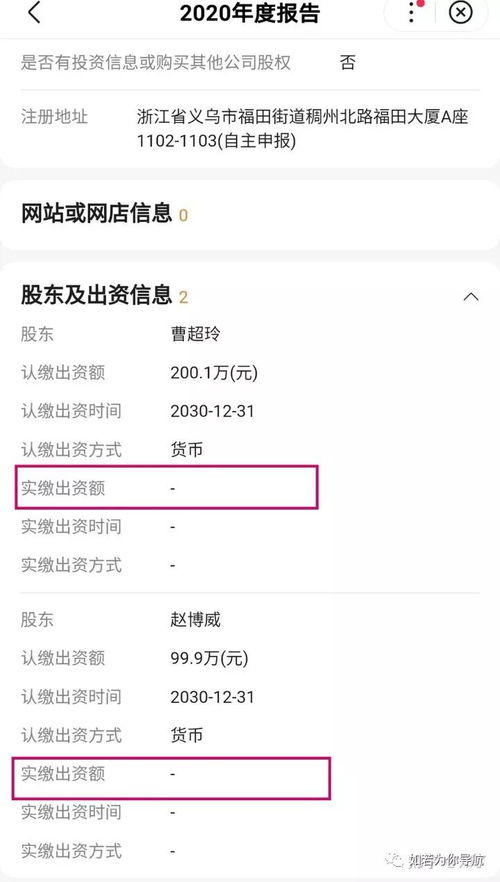Tap the first highlighted 实缴出资额 row
The image size is (500, 882).
click(166, 487)
